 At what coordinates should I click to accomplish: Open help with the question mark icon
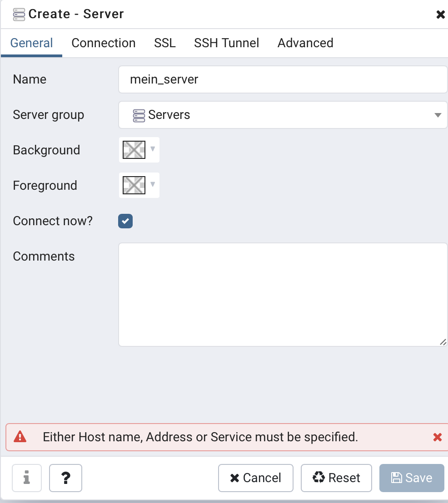[65, 478]
